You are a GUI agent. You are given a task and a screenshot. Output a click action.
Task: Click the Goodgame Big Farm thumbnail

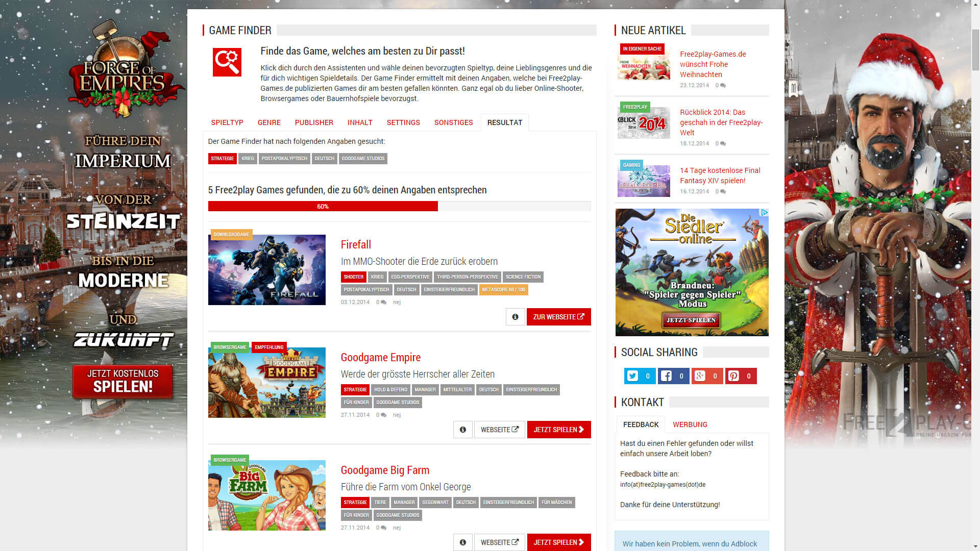tap(267, 495)
